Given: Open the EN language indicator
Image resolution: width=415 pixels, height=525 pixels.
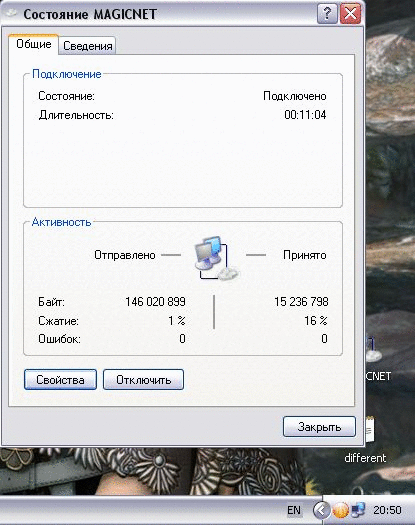Looking at the screenshot, I should pyautogui.click(x=294, y=510).
